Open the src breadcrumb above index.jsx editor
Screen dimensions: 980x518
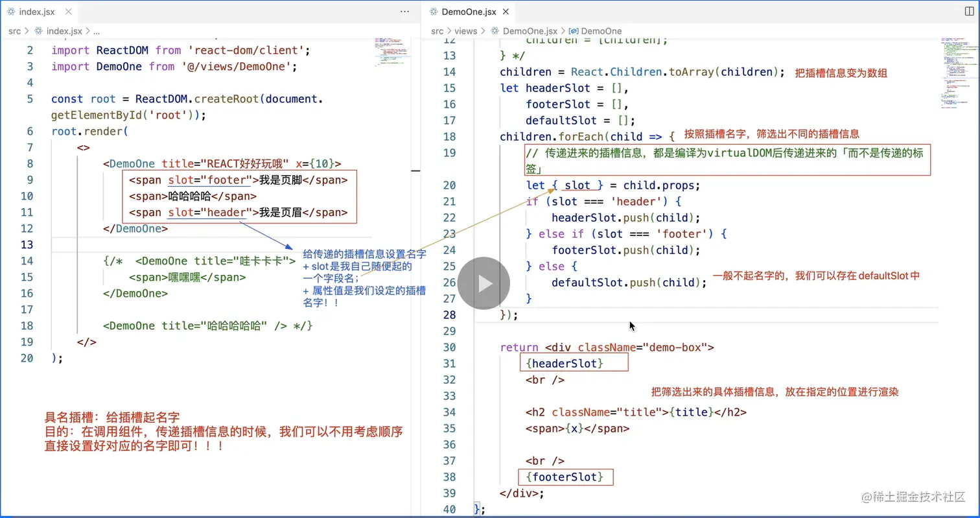(14, 30)
